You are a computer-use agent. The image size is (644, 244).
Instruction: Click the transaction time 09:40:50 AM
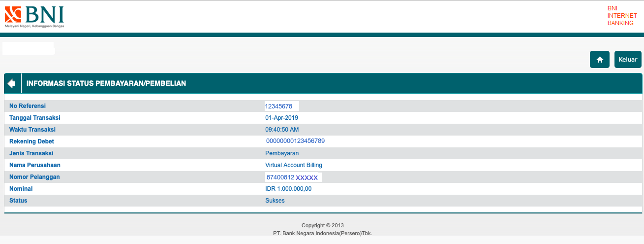coord(282,130)
